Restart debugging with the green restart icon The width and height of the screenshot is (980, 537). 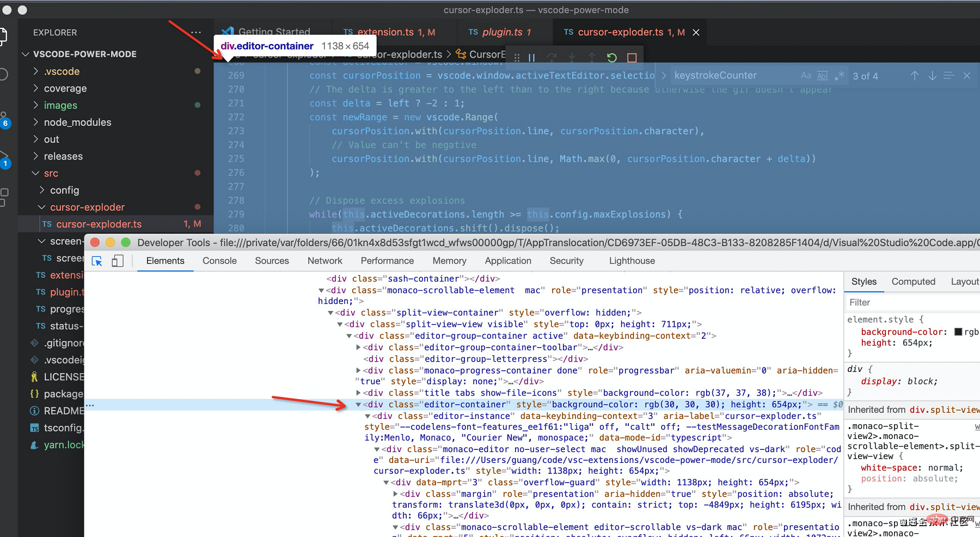(611, 58)
